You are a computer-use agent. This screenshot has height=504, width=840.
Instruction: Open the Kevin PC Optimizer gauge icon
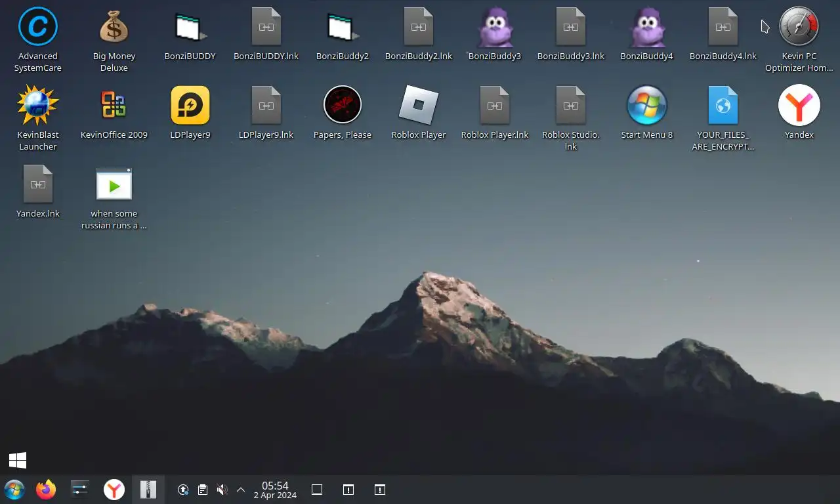pyautogui.click(x=799, y=28)
